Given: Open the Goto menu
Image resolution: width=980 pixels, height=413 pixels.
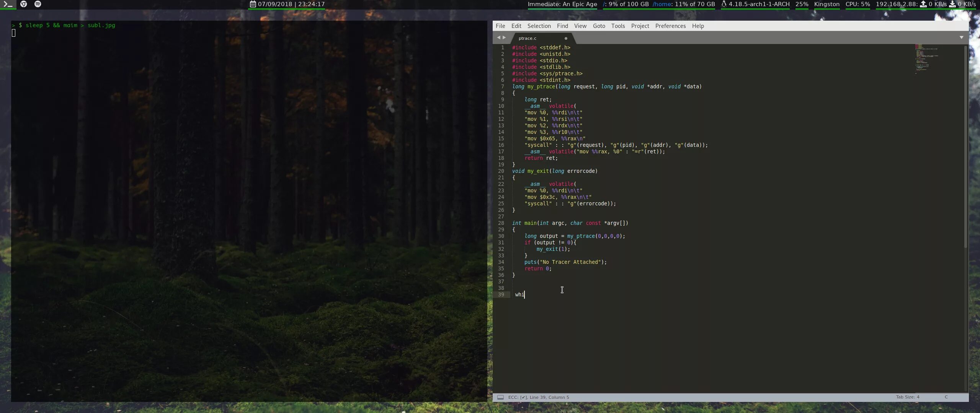Looking at the screenshot, I should pos(599,26).
